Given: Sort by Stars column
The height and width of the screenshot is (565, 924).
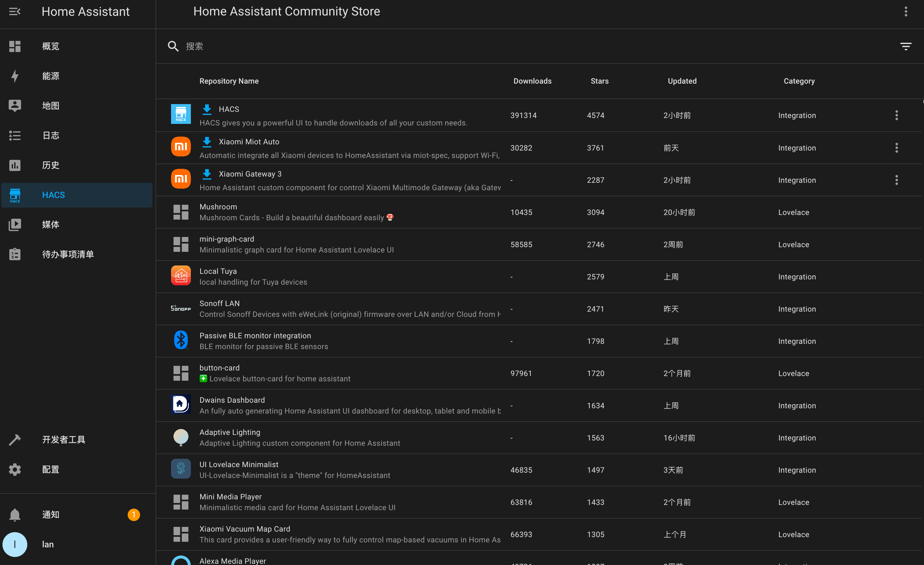Looking at the screenshot, I should tap(599, 81).
